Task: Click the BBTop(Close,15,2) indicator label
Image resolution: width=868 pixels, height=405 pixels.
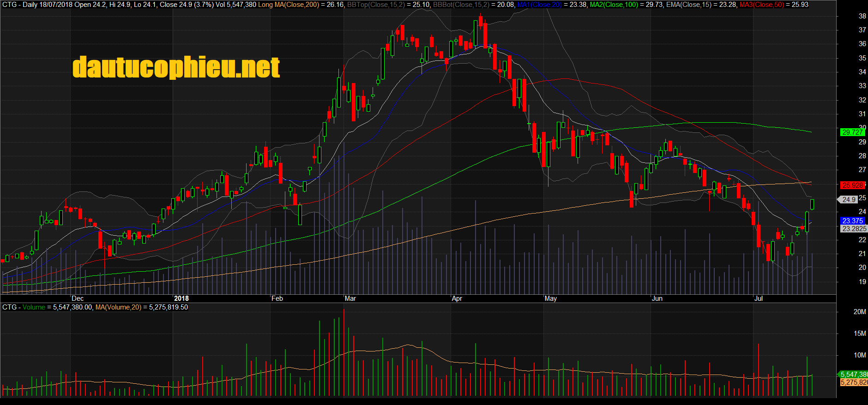Action: click(x=376, y=5)
